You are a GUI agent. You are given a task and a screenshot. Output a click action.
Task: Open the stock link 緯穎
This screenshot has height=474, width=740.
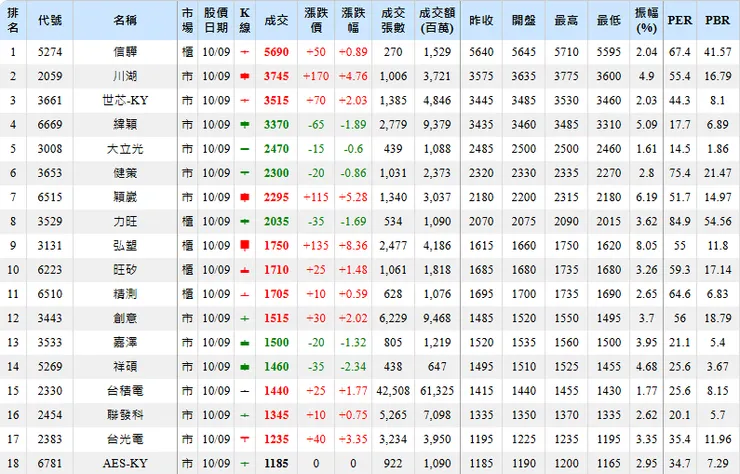coord(125,125)
